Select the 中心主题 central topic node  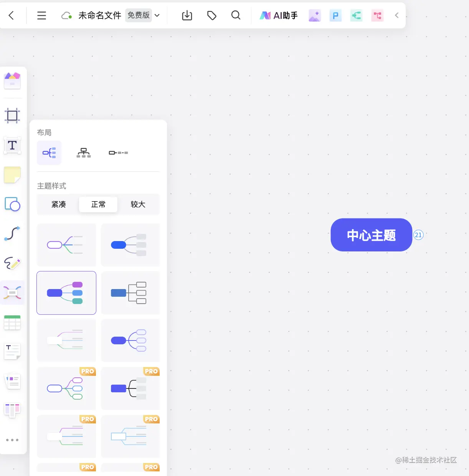pos(371,235)
